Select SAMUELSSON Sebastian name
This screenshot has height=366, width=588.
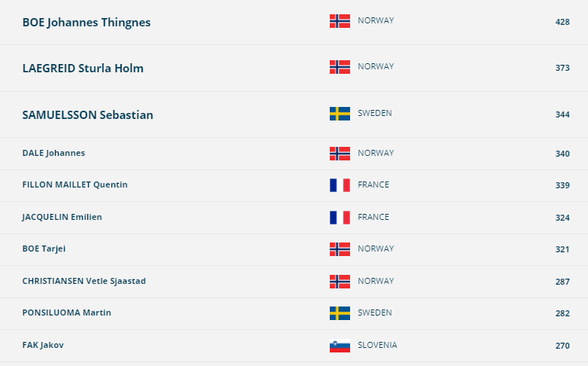[88, 114]
